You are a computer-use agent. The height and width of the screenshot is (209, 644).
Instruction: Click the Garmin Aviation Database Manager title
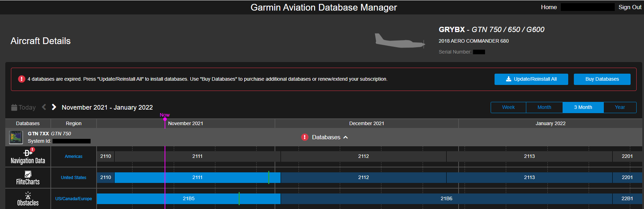click(x=324, y=7)
